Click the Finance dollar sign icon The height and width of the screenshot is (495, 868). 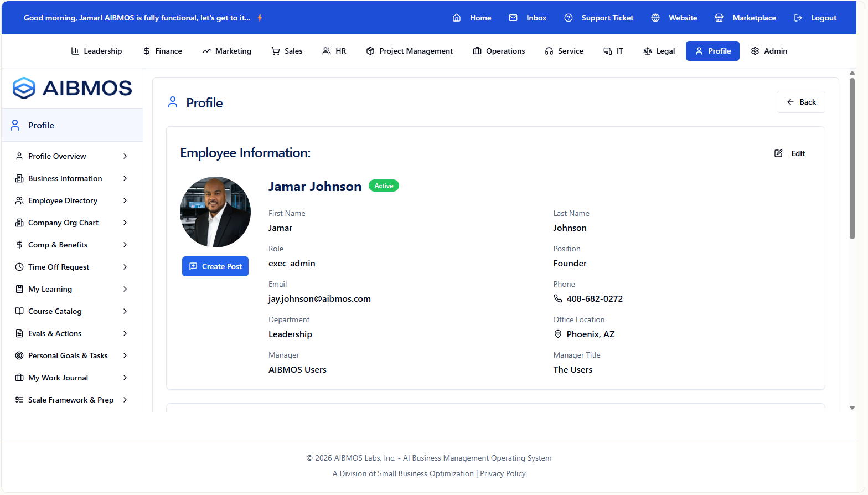click(147, 51)
